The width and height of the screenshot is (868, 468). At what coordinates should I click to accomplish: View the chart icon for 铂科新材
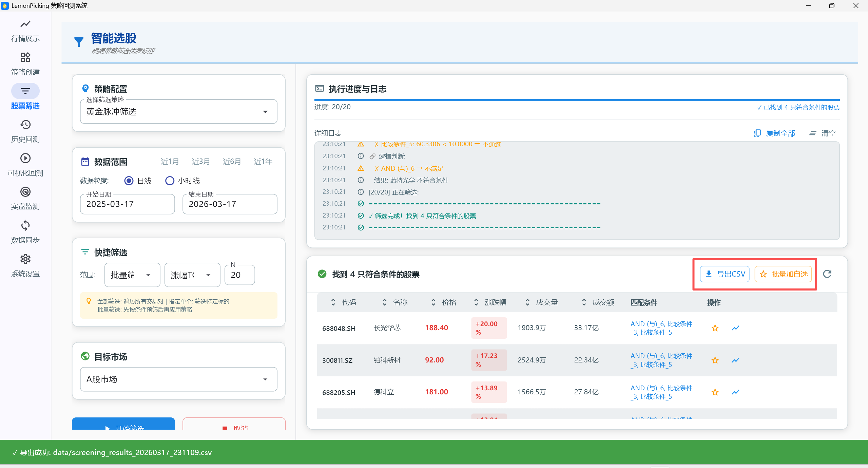pos(735,360)
